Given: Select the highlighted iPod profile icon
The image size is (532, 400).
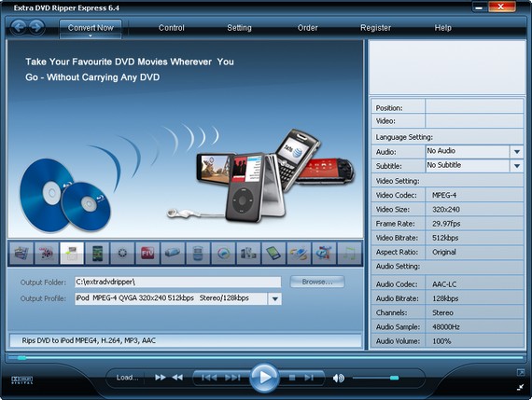Looking at the screenshot, I should (x=72, y=254).
